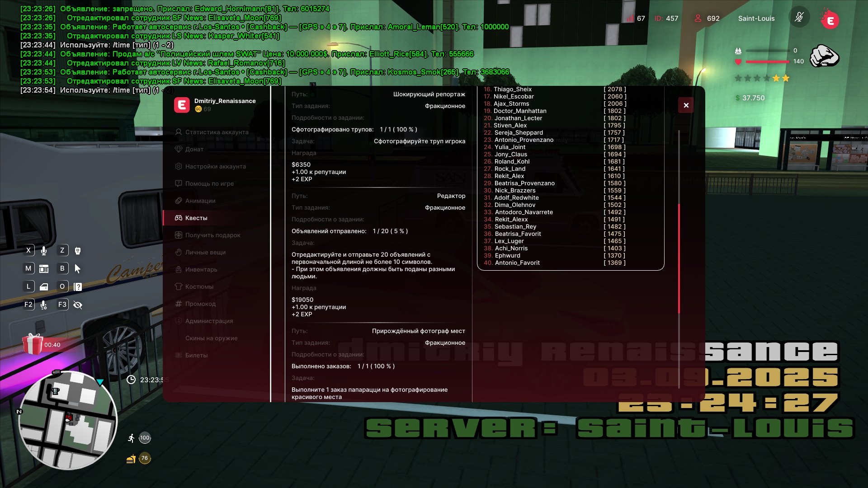Viewport: 868px width, 488px height.
Task: Click the car door lock icon
Action: click(x=44, y=287)
